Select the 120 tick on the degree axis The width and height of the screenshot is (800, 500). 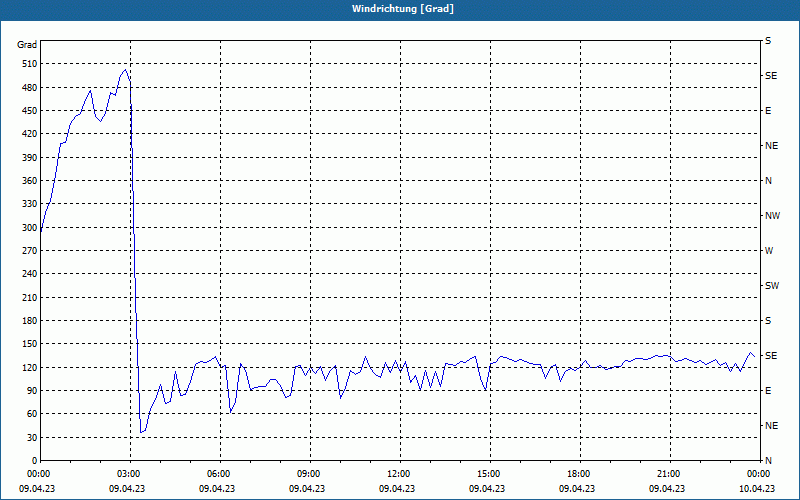[30, 367]
